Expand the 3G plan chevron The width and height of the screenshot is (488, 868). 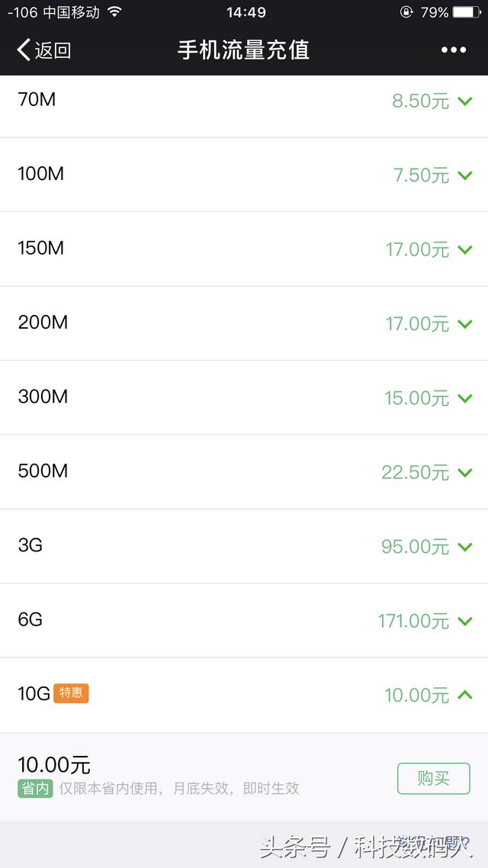click(465, 547)
